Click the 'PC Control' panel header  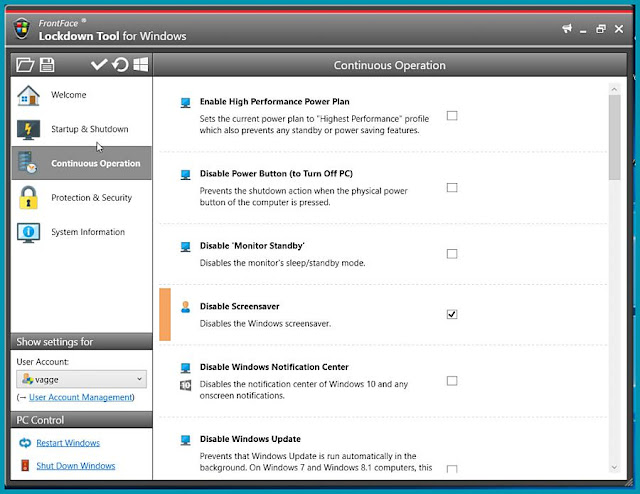click(x=81, y=420)
